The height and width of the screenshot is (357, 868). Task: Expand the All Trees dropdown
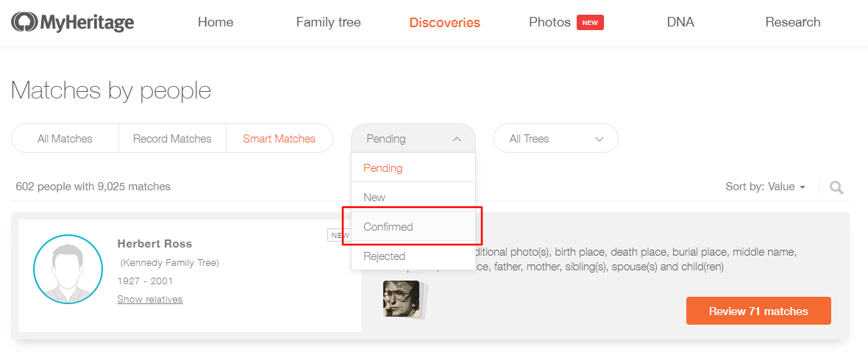pos(556,138)
